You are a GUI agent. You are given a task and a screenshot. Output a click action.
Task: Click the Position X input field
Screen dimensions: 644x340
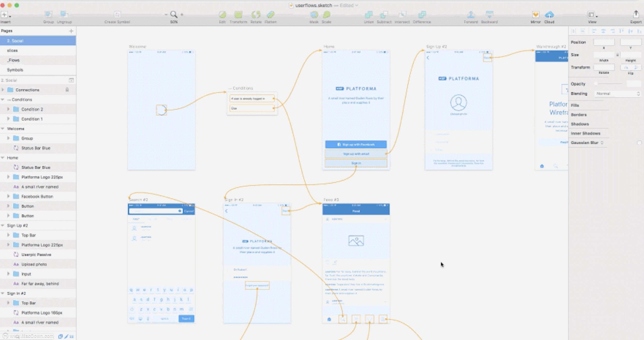tap(604, 42)
